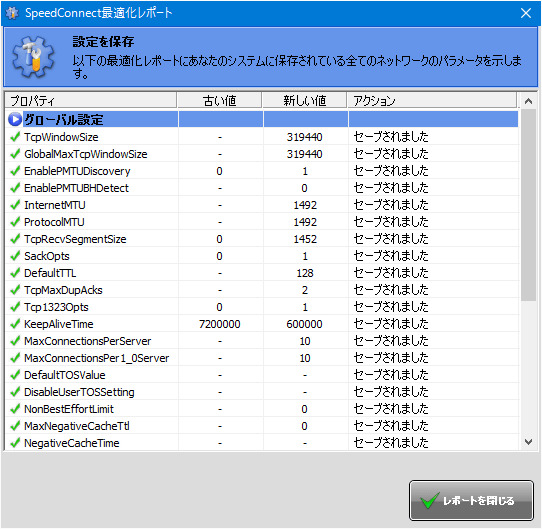Select the NegativeCacheTime property name
This screenshot has width=542, height=529.
point(72,443)
